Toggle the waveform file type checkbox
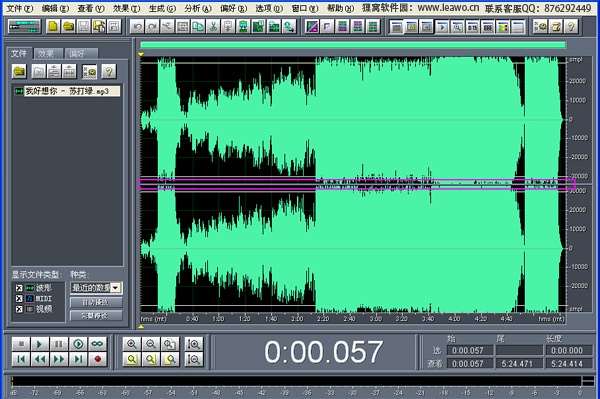Screen dimensions: 600x399 click(x=19, y=288)
